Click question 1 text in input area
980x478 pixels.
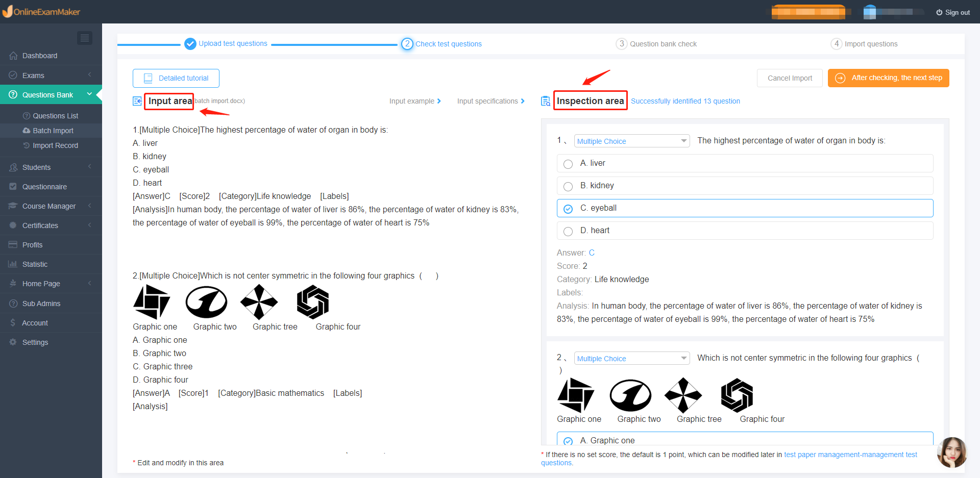click(260, 130)
